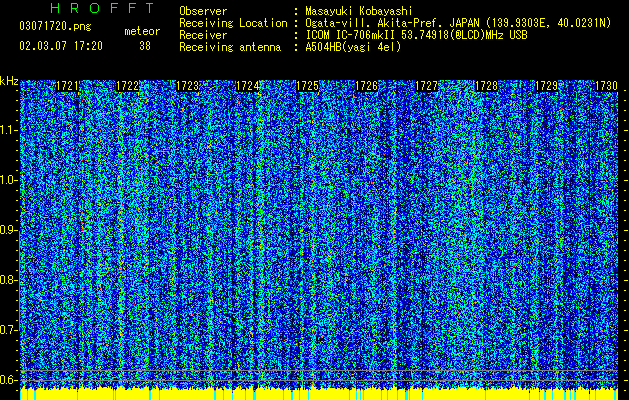Image resolution: width=629 pixels, height=400 pixels.
Task: Click the date stamp 02.03.07 17:20
Action: tap(61, 46)
